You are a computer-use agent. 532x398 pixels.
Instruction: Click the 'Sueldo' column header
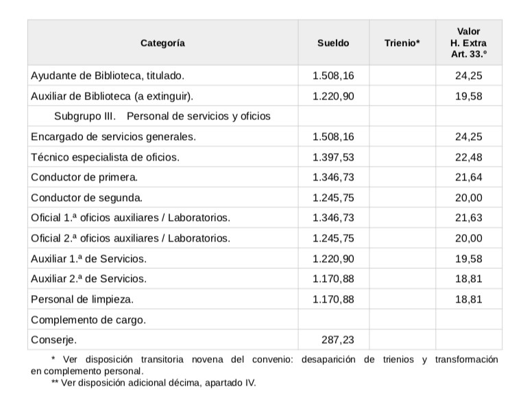(332, 43)
